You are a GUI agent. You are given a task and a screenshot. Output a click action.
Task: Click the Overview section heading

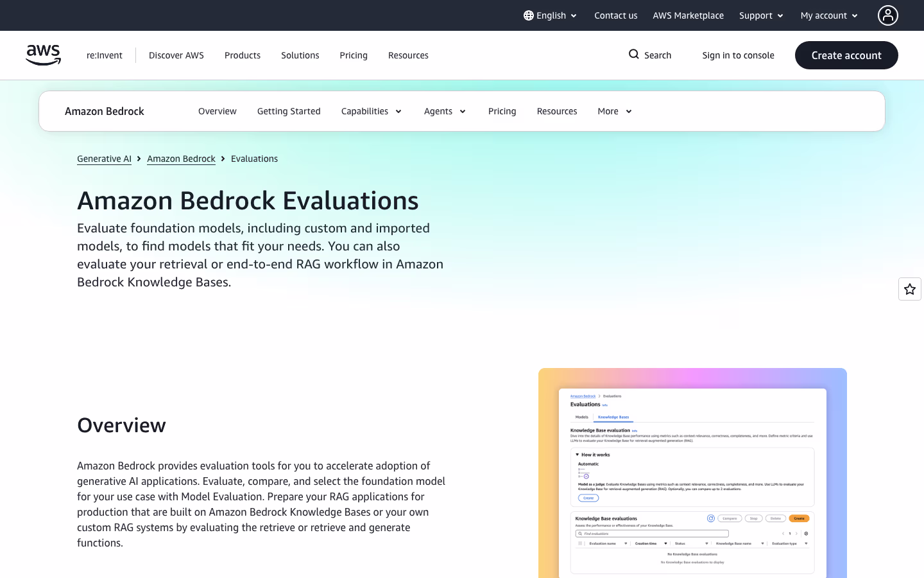coord(121,425)
